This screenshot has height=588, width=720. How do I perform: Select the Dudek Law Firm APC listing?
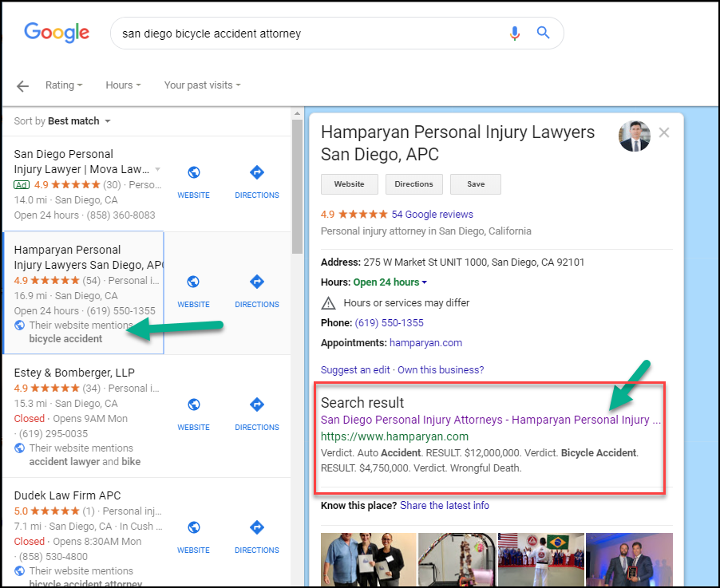pyautogui.click(x=68, y=495)
